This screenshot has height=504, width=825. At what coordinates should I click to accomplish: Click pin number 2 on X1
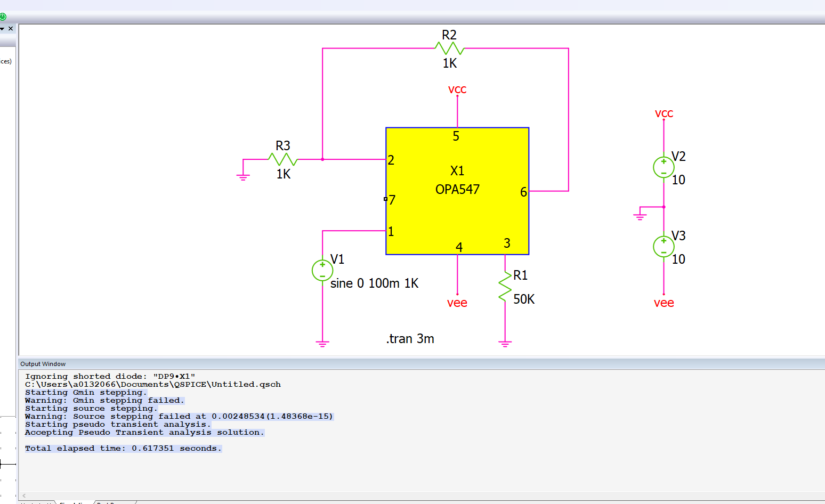point(391,160)
